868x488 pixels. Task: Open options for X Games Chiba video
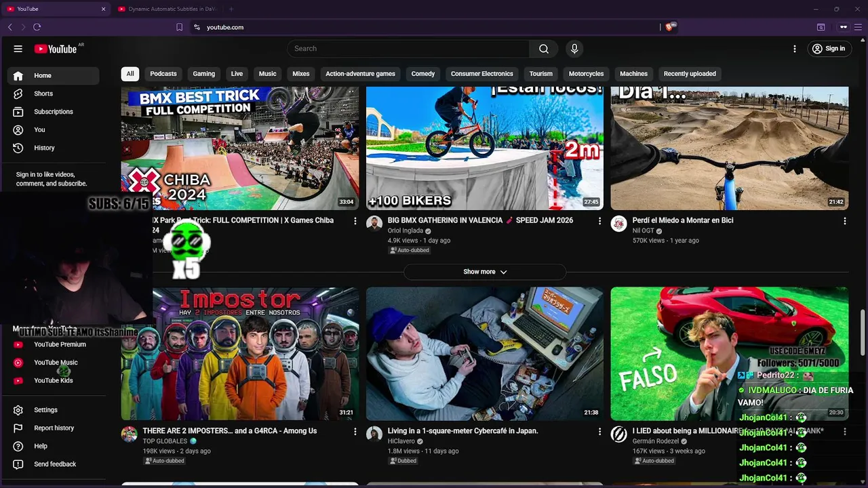click(x=355, y=221)
